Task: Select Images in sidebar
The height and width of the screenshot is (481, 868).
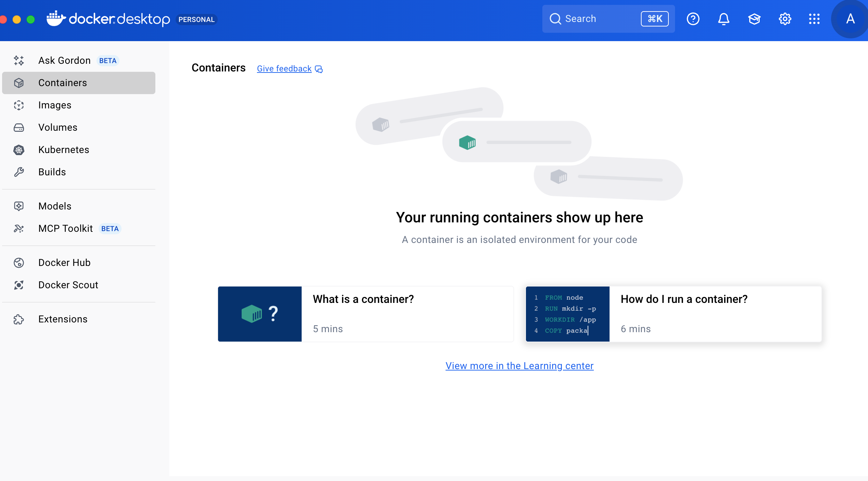Action: pyautogui.click(x=55, y=105)
